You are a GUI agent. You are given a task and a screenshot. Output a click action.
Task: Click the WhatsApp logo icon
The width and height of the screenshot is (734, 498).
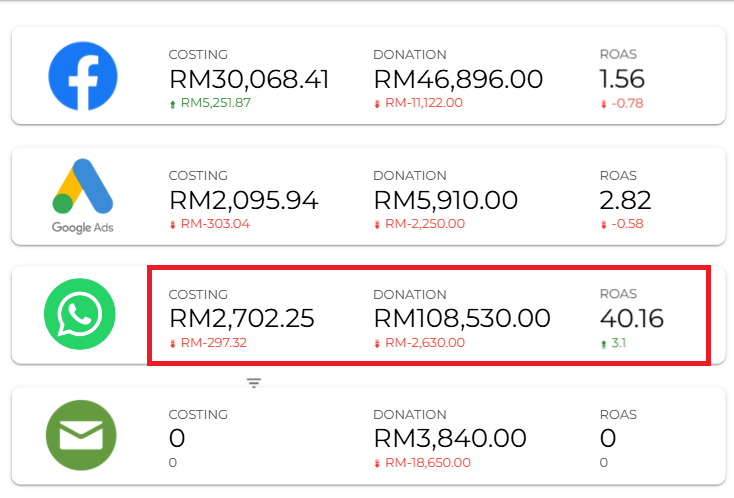80,314
